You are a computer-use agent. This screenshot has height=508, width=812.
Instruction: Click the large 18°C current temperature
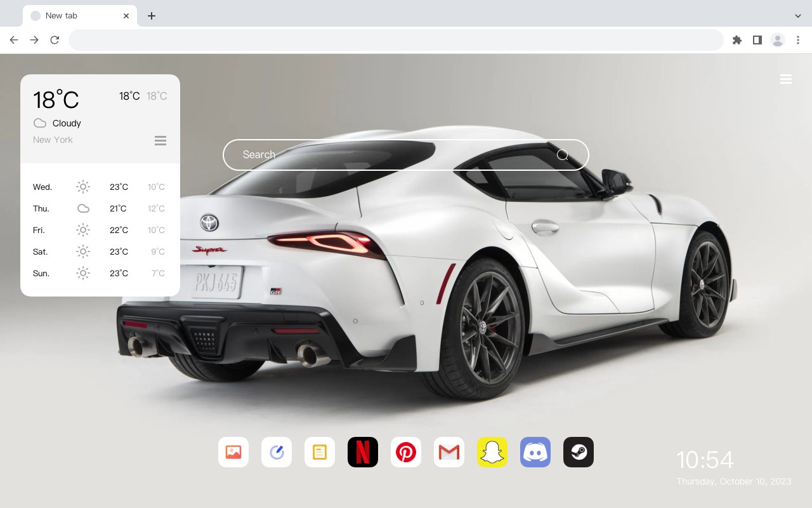[56, 100]
